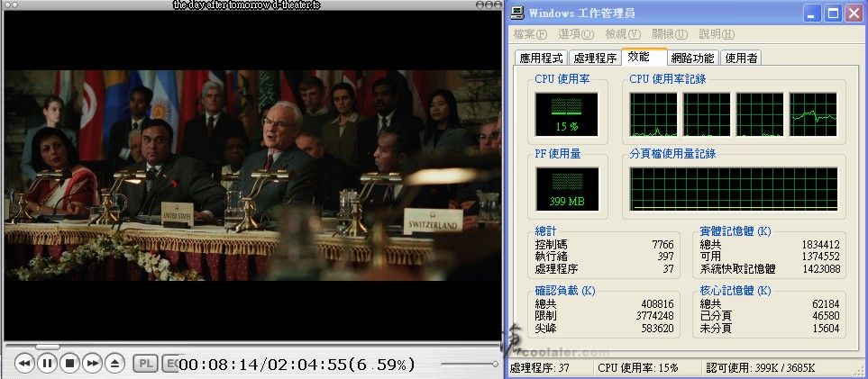Minimize the Task Manager window
Viewport: 868px width, 379px height.
[812, 14]
